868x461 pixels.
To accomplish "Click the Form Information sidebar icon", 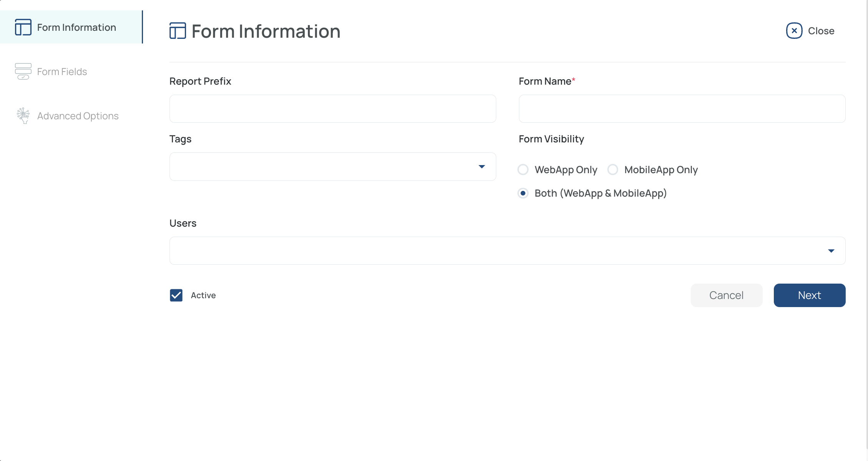I will (x=23, y=27).
